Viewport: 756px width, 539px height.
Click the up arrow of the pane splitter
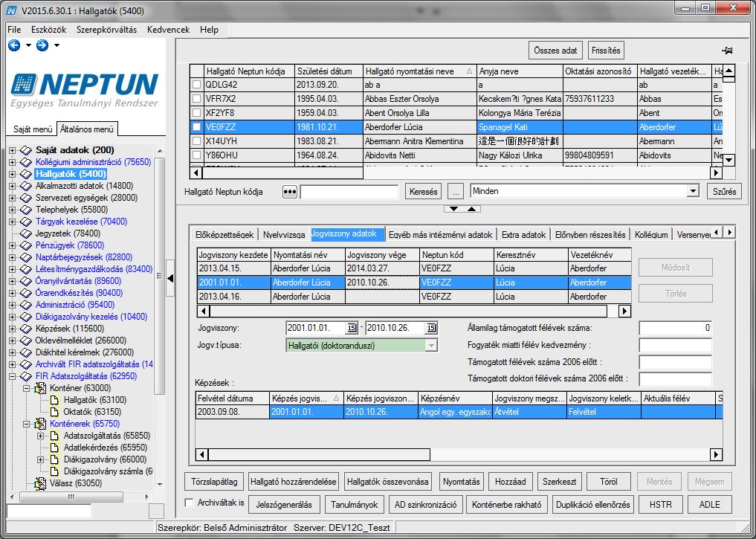(x=471, y=209)
